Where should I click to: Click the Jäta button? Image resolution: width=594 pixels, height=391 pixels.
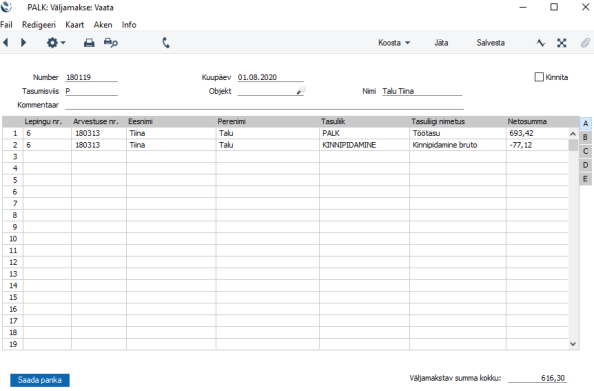tap(441, 43)
